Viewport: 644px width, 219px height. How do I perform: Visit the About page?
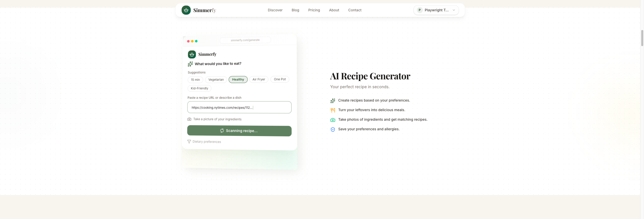point(334,10)
